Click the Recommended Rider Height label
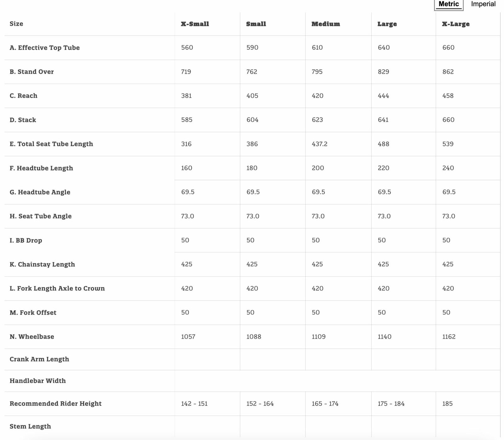504x440 pixels. (55, 403)
